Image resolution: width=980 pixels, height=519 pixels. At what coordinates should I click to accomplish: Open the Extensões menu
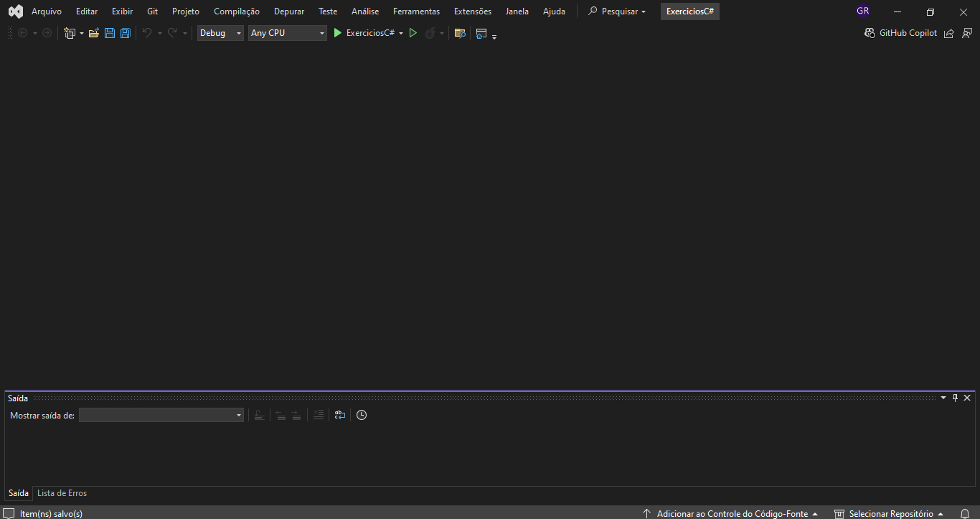coord(473,11)
